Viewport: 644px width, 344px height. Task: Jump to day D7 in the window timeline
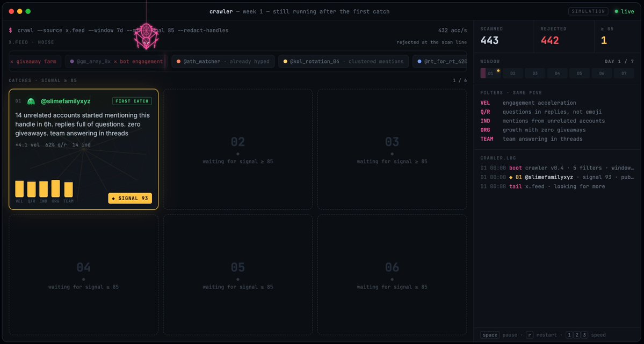point(624,73)
